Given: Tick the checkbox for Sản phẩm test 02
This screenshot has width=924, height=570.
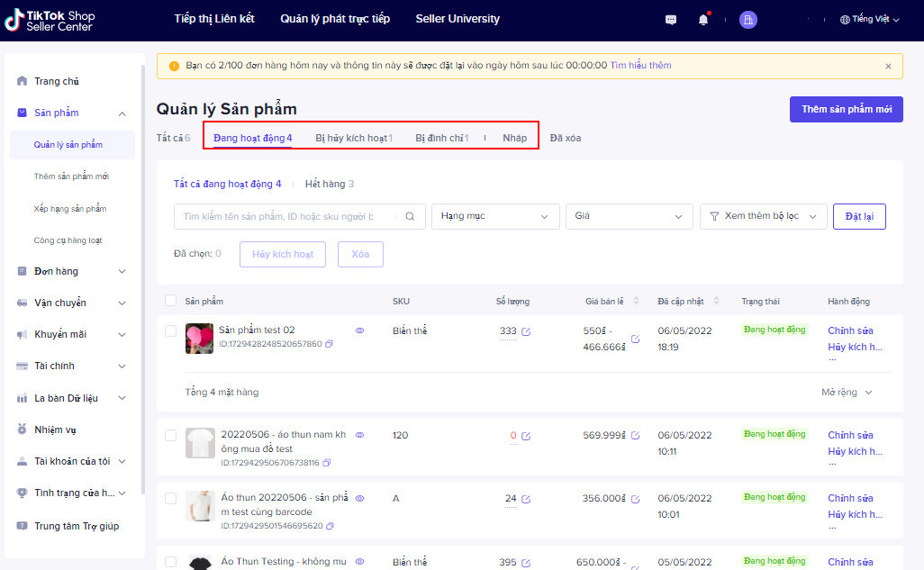Looking at the screenshot, I should click(x=171, y=331).
